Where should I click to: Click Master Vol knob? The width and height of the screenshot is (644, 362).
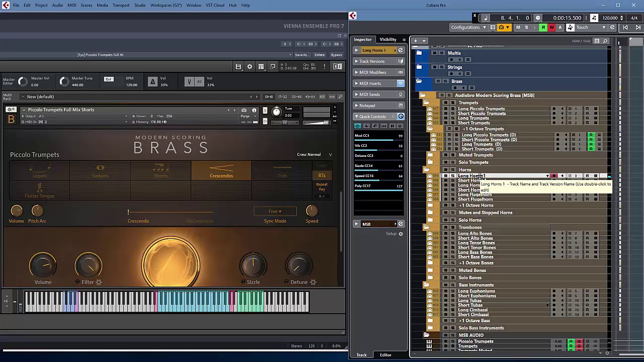coord(22,81)
